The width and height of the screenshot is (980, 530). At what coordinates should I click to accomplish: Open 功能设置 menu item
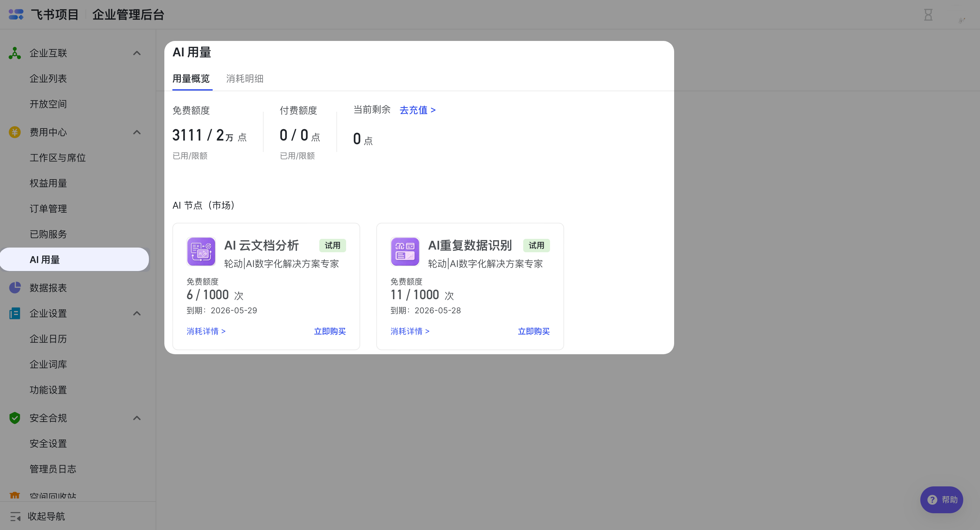[48, 389]
